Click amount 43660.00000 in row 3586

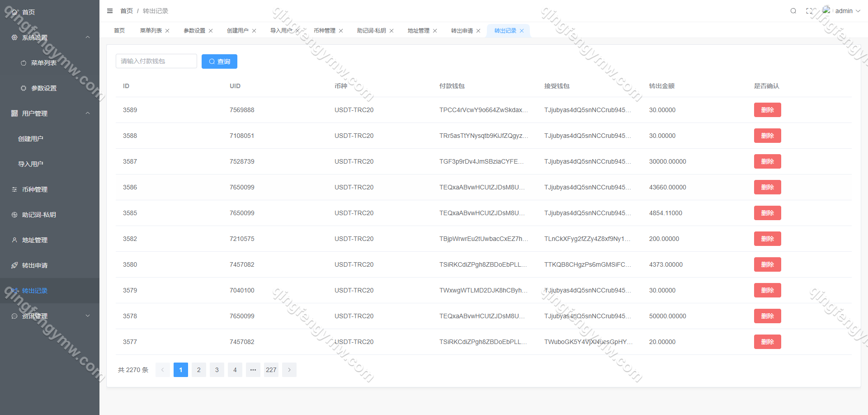point(668,187)
